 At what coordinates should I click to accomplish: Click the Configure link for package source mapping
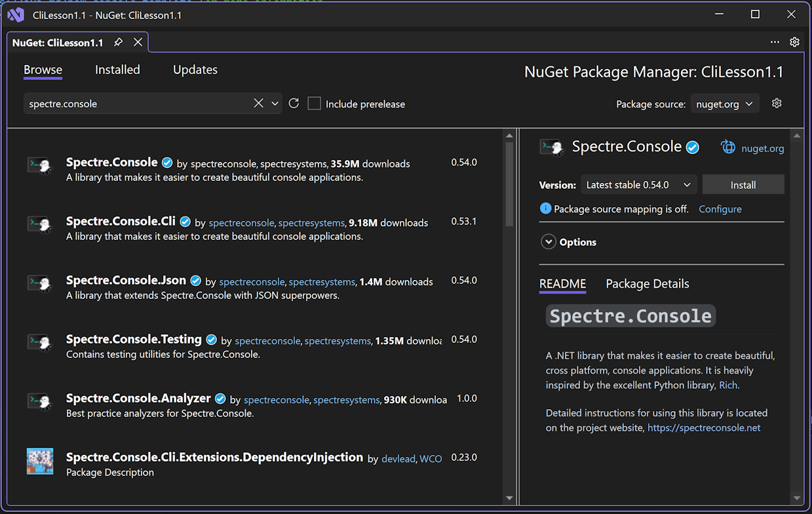[720, 208]
